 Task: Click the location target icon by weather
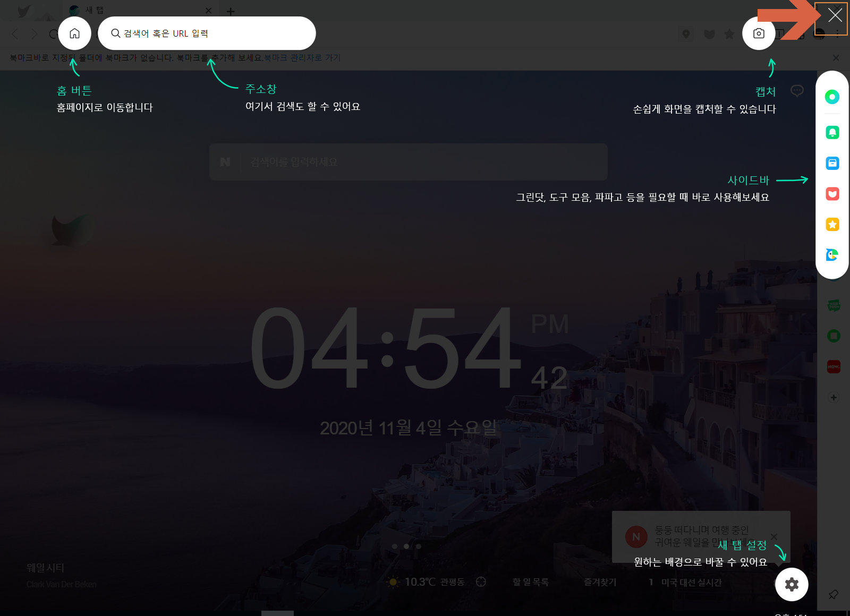click(481, 582)
